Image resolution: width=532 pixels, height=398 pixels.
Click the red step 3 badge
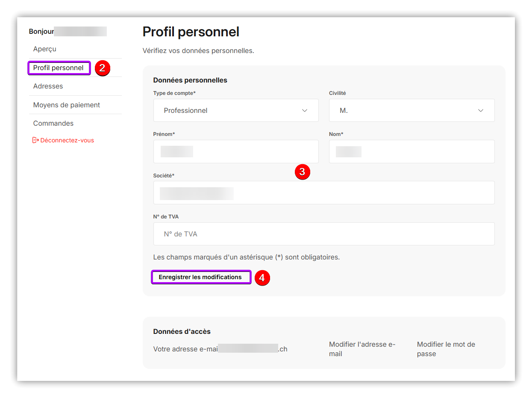302,172
